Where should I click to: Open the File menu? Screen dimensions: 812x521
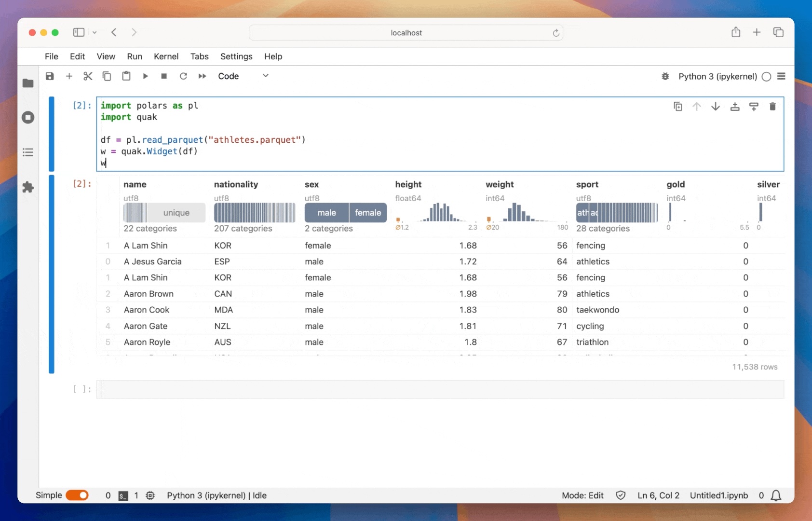[x=52, y=56]
